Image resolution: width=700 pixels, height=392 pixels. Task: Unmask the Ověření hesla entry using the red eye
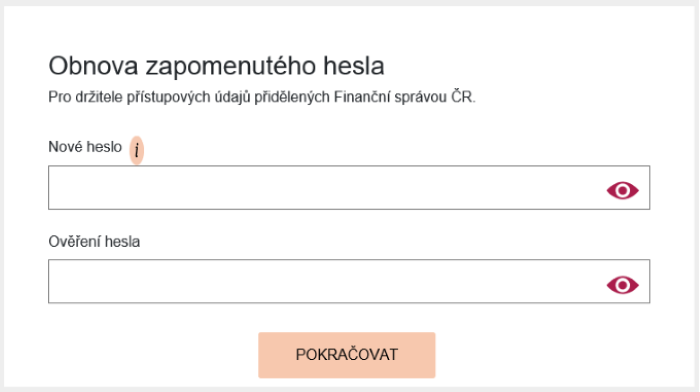coord(622,285)
